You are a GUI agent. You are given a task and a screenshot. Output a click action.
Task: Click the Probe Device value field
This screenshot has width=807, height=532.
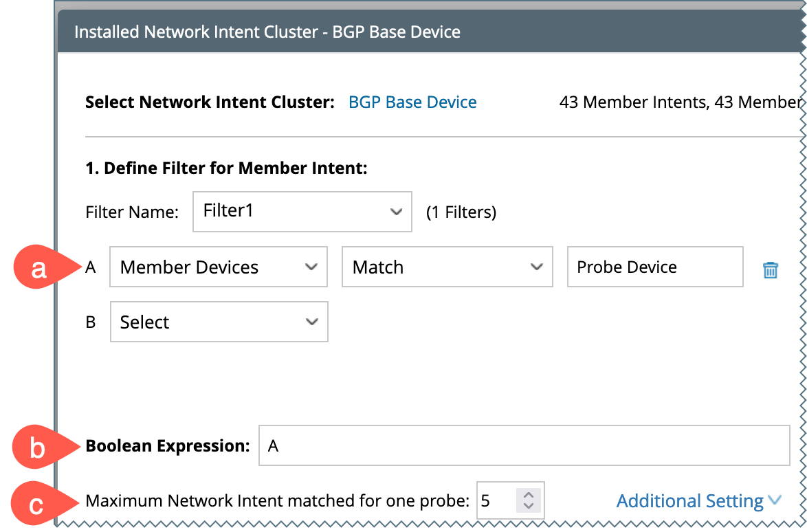[654, 267]
